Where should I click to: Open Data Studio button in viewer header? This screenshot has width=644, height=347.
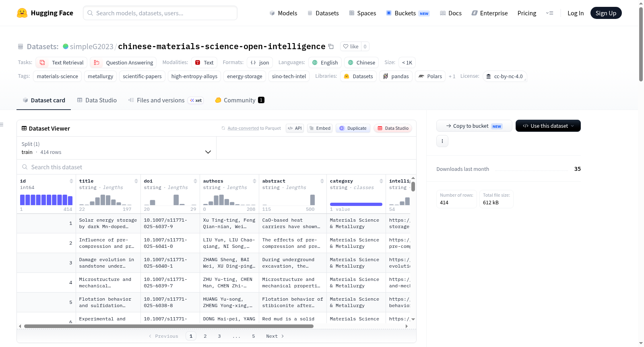392,128
